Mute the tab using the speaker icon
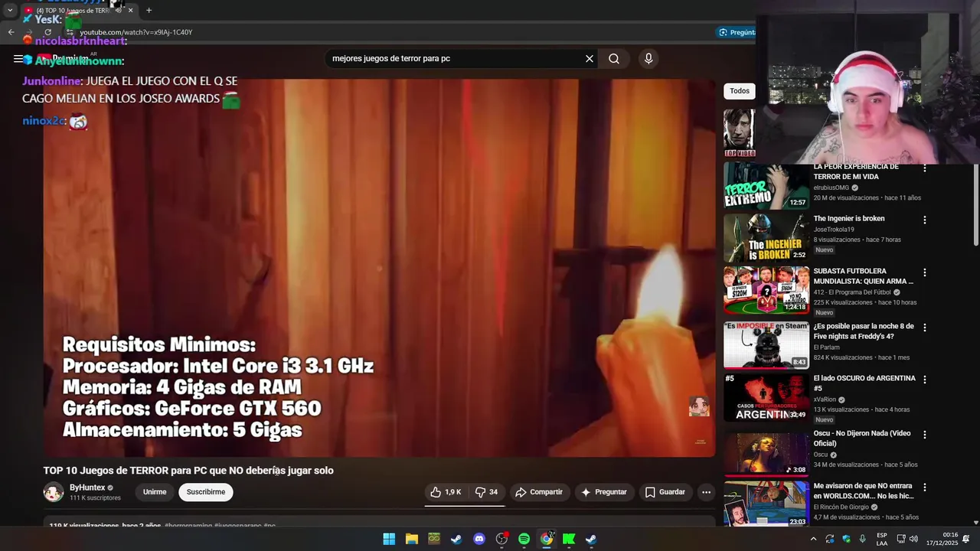980x551 pixels. (x=118, y=10)
